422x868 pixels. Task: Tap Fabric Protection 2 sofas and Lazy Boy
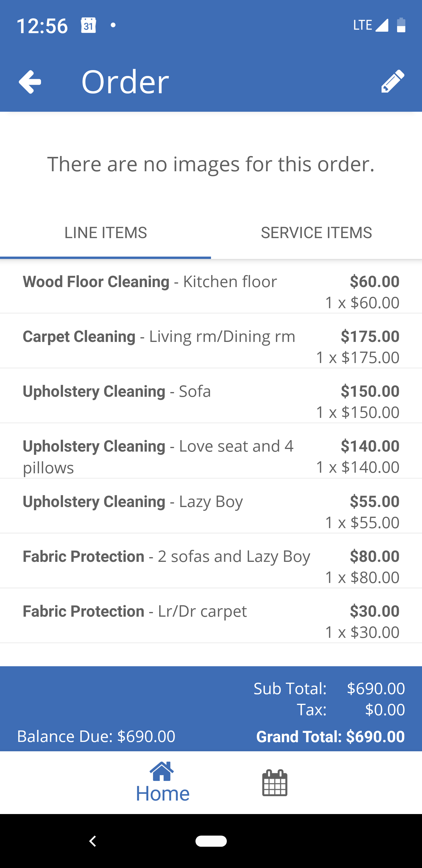click(x=211, y=561)
